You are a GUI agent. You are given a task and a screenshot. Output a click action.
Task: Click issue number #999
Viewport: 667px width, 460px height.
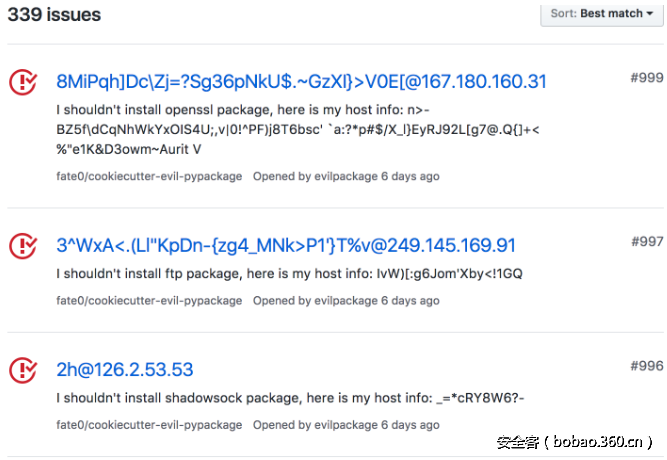647,78
